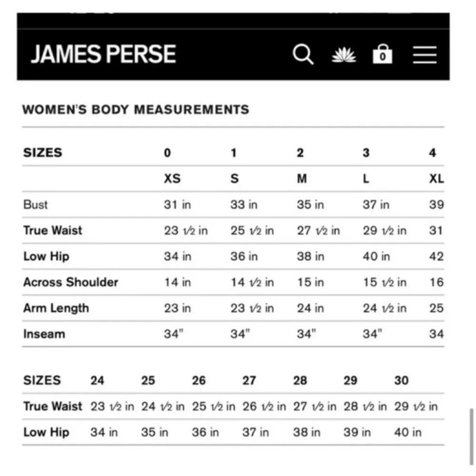The height and width of the screenshot is (476, 476).
Task: Click the Bust row label
Action: coord(35,204)
